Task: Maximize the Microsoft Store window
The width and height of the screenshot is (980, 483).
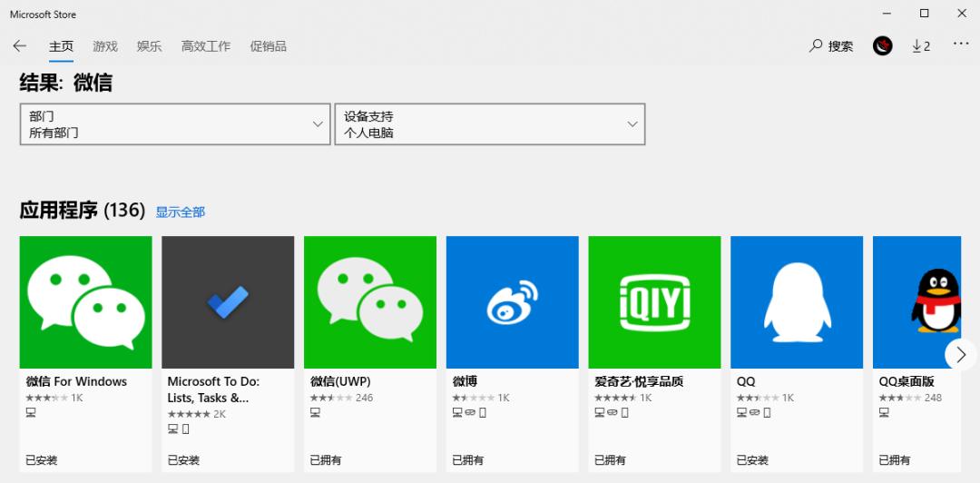Action: pos(925,13)
